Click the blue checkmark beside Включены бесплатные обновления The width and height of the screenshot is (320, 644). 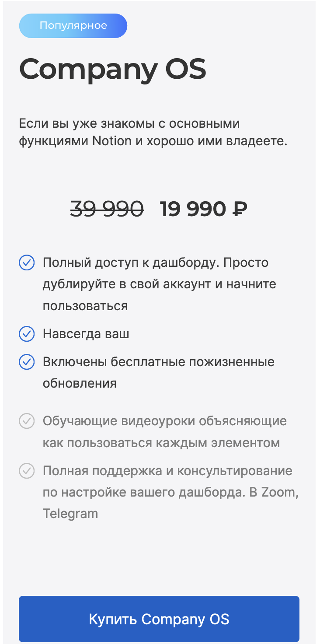[27, 362]
